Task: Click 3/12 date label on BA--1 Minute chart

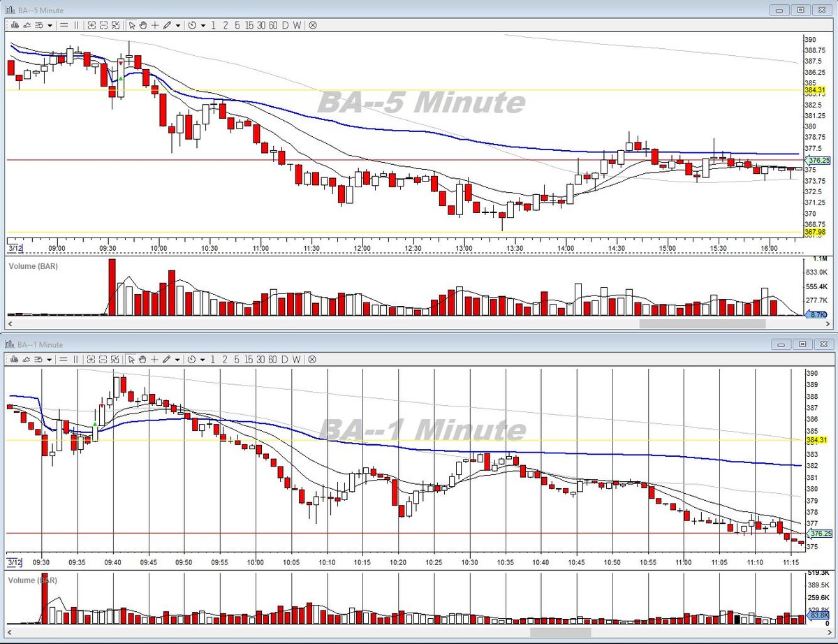Action: tap(14, 562)
